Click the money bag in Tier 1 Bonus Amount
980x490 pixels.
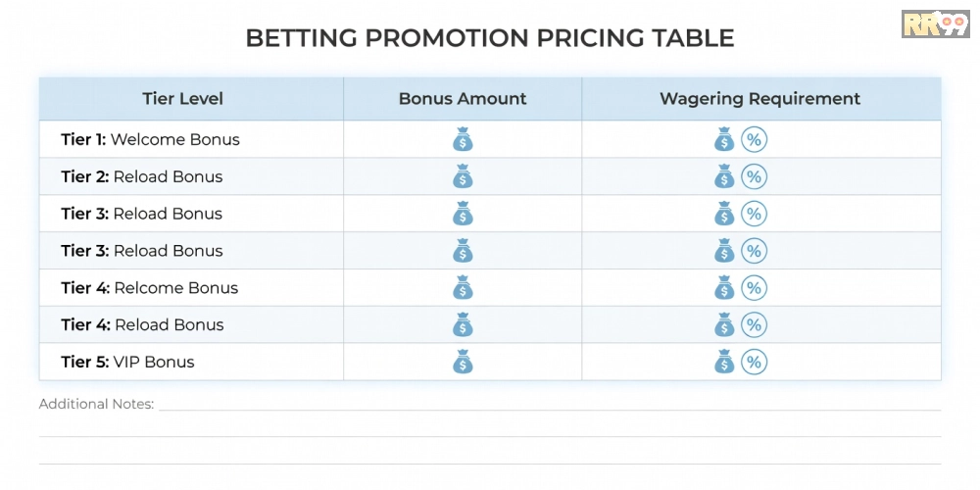tap(463, 140)
